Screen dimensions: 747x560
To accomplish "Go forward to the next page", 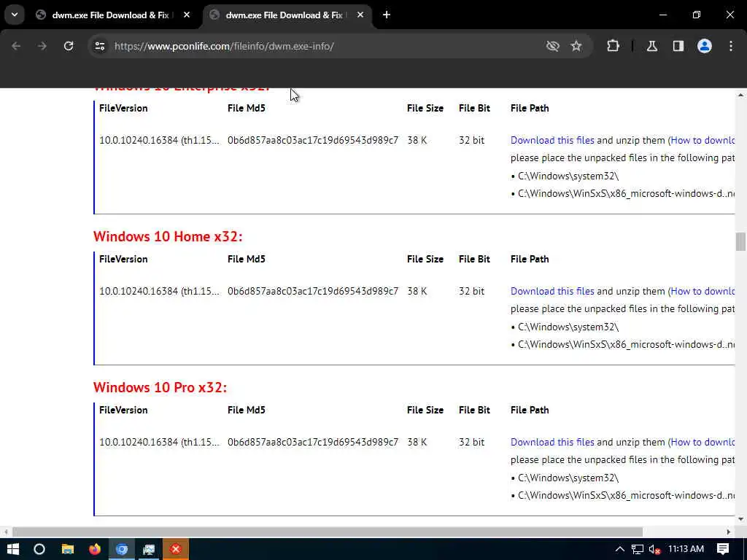I will pos(42,46).
